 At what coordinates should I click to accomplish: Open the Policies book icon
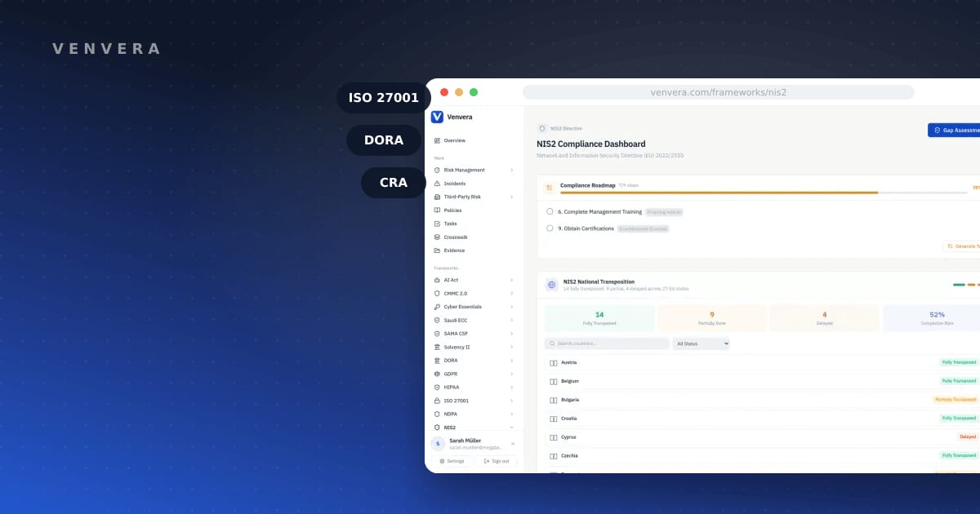pyautogui.click(x=437, y=210)
